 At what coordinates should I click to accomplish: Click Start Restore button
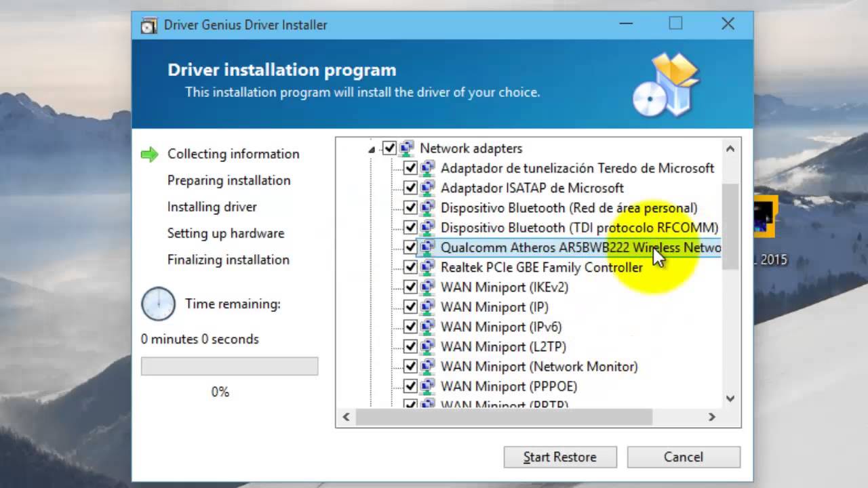[x=560, y=457]
